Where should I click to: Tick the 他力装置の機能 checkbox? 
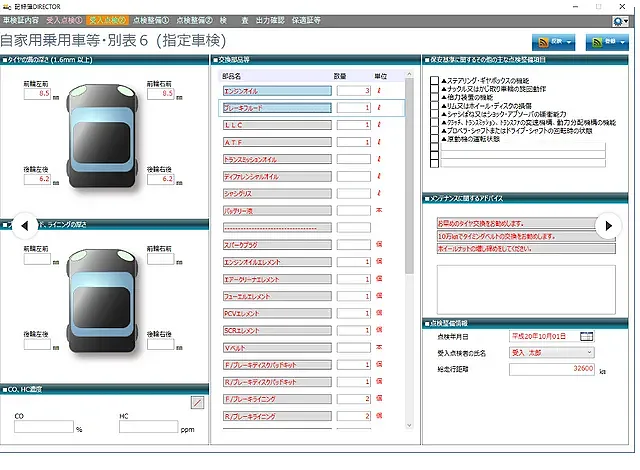[433, 97]
